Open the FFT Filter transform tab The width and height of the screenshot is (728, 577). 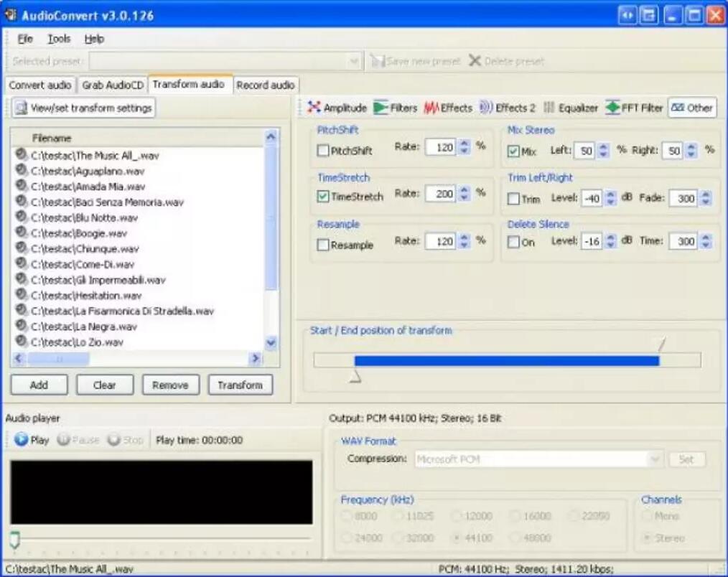click(634, 108)
